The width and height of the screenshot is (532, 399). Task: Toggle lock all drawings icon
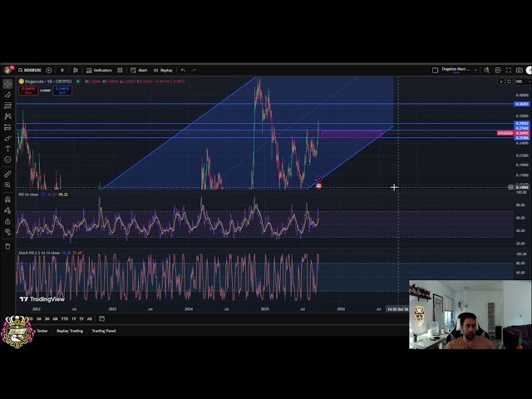pyautogui.click(x=7, y=221)
